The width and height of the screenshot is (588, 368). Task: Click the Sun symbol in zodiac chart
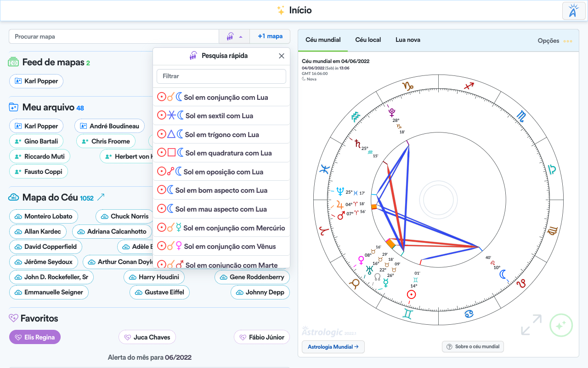click(411, 294)
